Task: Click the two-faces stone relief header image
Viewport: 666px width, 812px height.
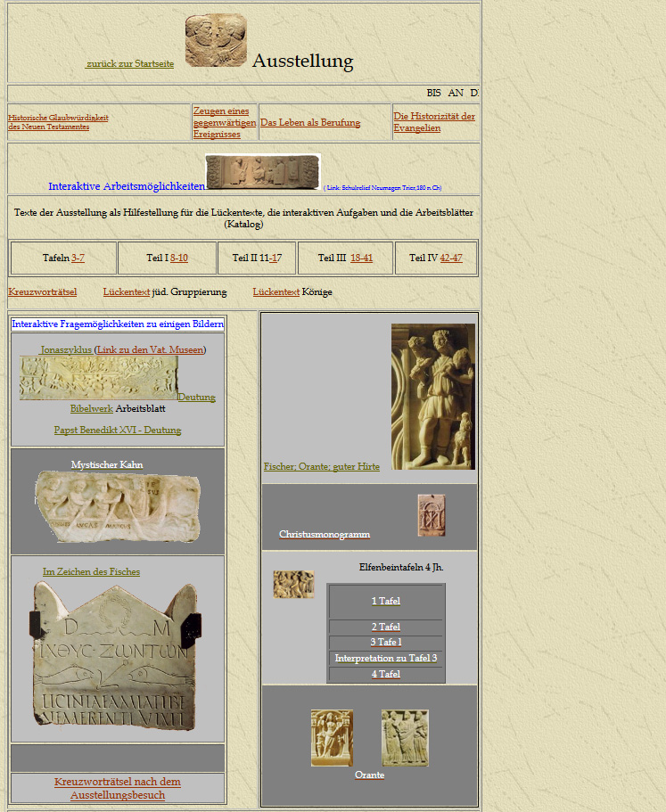Action: pyautogui.click(x=216, y=40)
